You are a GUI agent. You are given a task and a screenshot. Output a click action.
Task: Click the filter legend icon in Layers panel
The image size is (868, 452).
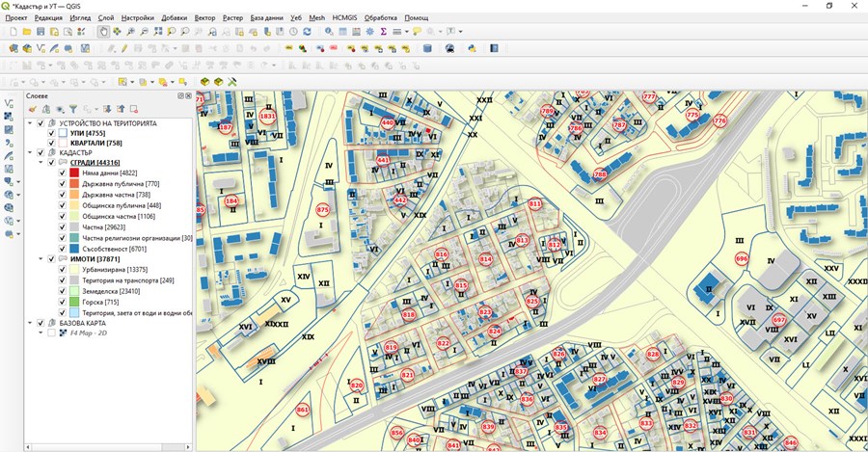tap(72, 109)
